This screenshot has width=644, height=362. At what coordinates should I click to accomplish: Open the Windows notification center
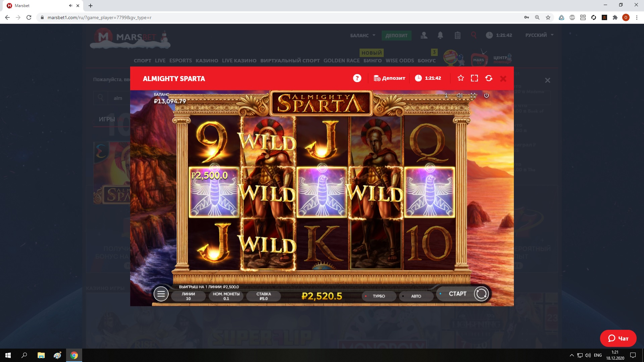click(633, 355)
